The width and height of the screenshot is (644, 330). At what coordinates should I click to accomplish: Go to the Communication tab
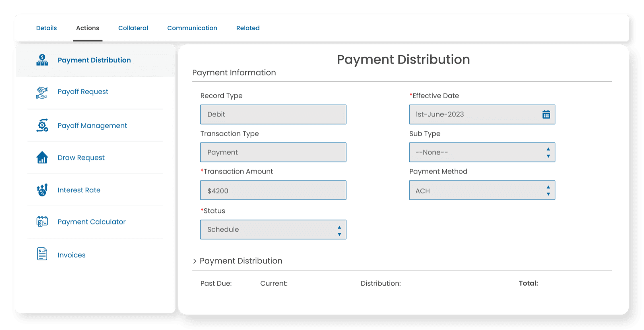coord(192,28)
